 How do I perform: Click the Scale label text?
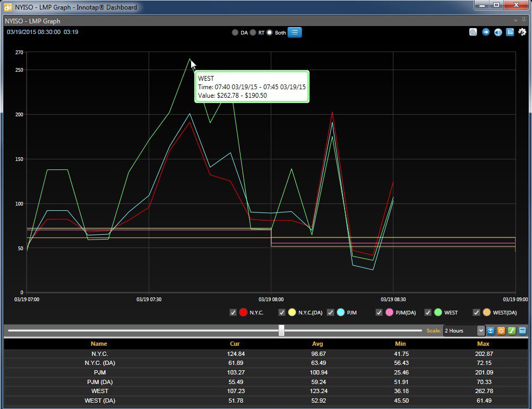[x=434, y=330]
